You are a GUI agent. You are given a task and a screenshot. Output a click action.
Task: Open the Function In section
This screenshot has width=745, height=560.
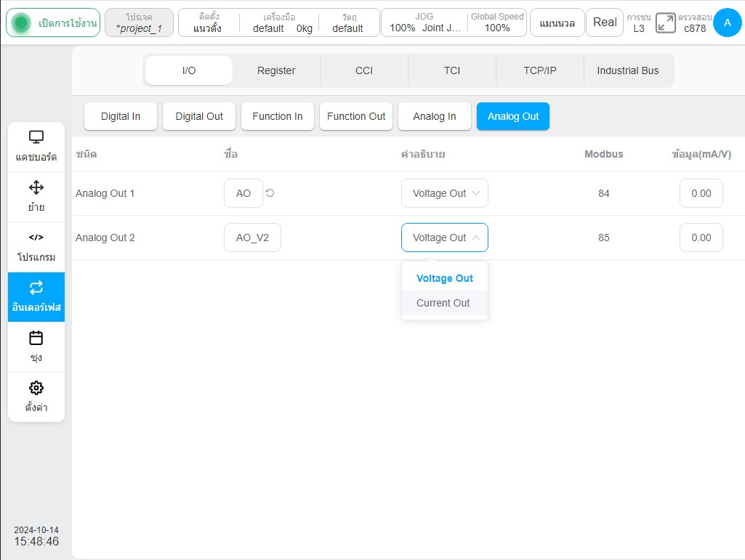278,116
